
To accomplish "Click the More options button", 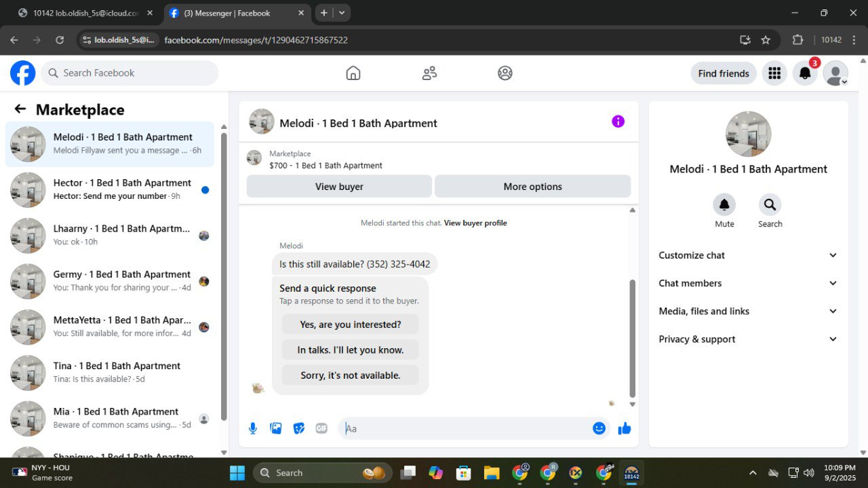I will pyautogui.click(x=532, y=187).
